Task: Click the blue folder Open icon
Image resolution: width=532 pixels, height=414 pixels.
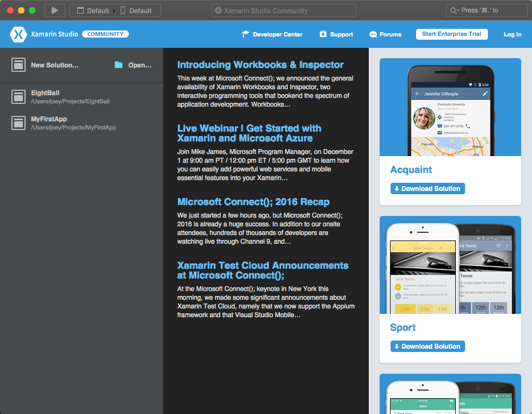Action: click(x=119, y=65)
